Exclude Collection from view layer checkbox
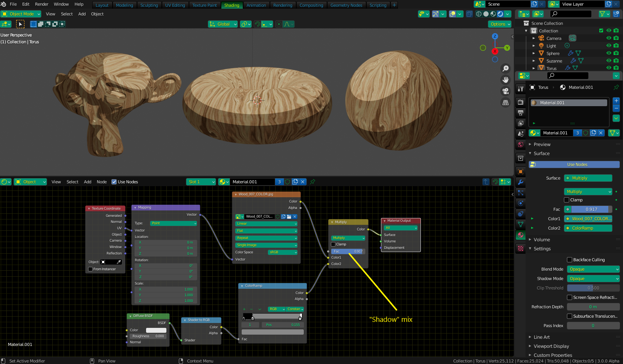 [601, 30]
